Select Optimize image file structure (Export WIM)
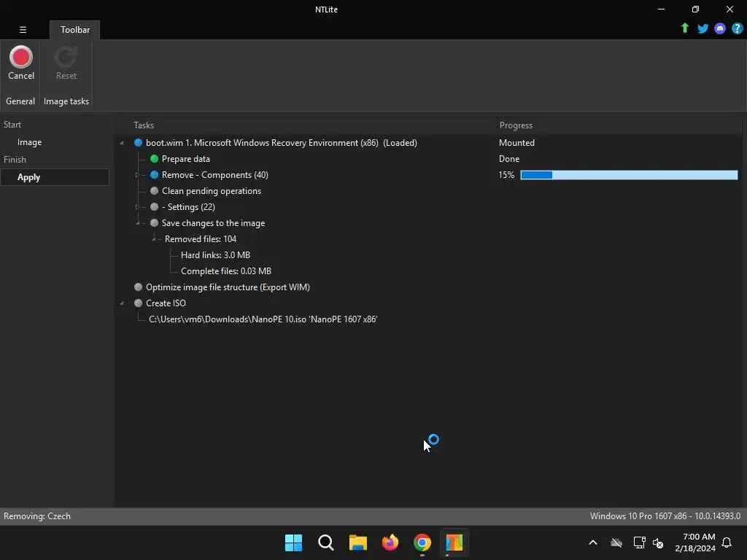747x560 pixels. [228, 287]
